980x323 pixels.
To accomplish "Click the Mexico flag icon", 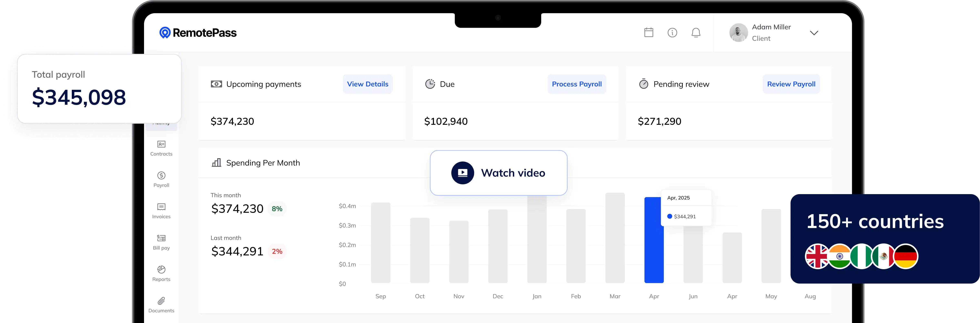I will pos(883,256).
